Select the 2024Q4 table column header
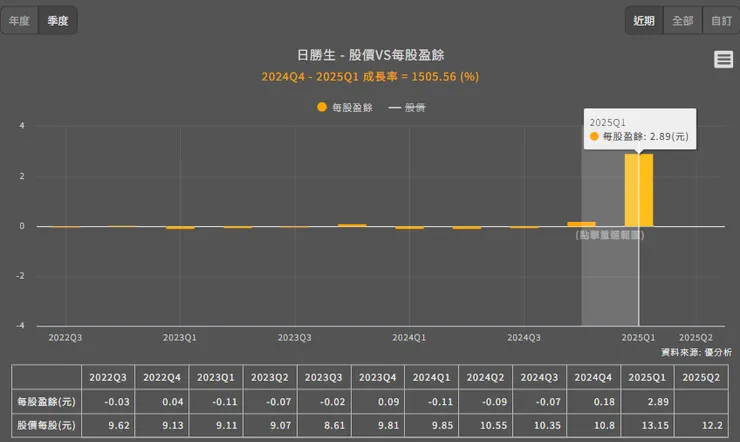740x442 pixels. pos(593,377)
